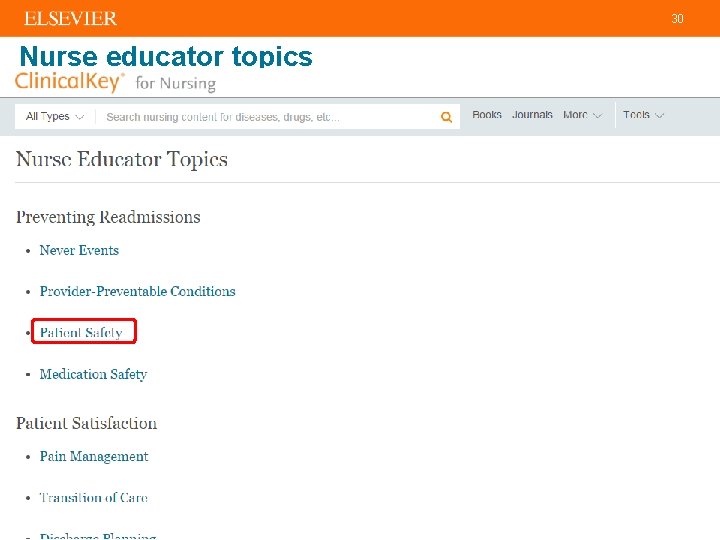Click the orange search magnifier icon
This screenshot has width=720, height=540.
click(446, 117)
